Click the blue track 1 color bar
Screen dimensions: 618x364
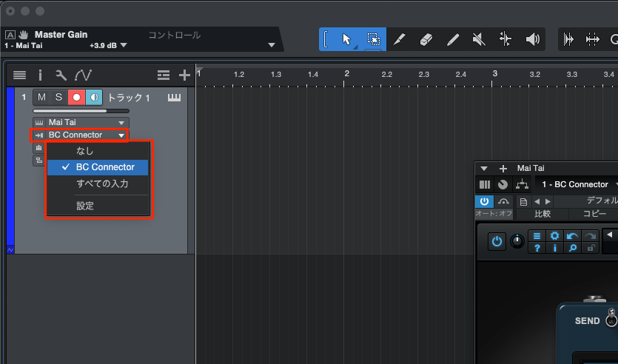pyautogui.click(x=10, y=166)
